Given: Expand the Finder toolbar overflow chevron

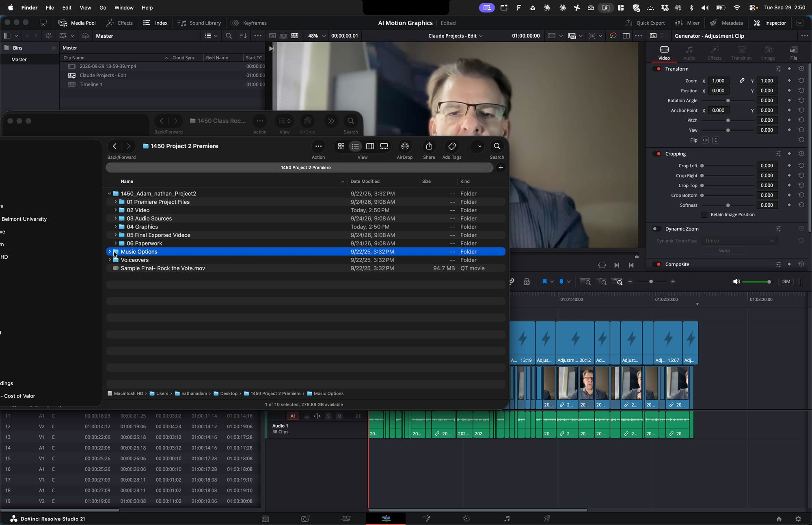Looking at the screenshot, I should coord(479,146).
